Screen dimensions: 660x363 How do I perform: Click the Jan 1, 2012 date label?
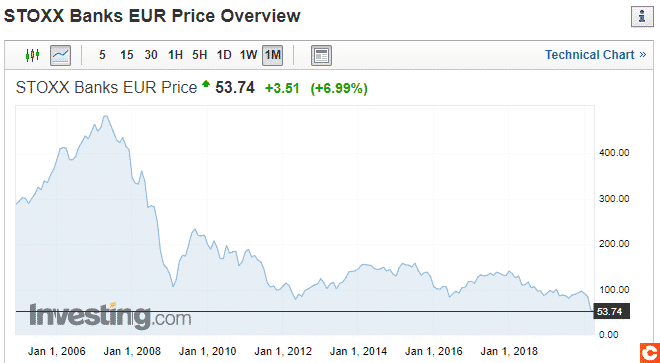(283, 351)
